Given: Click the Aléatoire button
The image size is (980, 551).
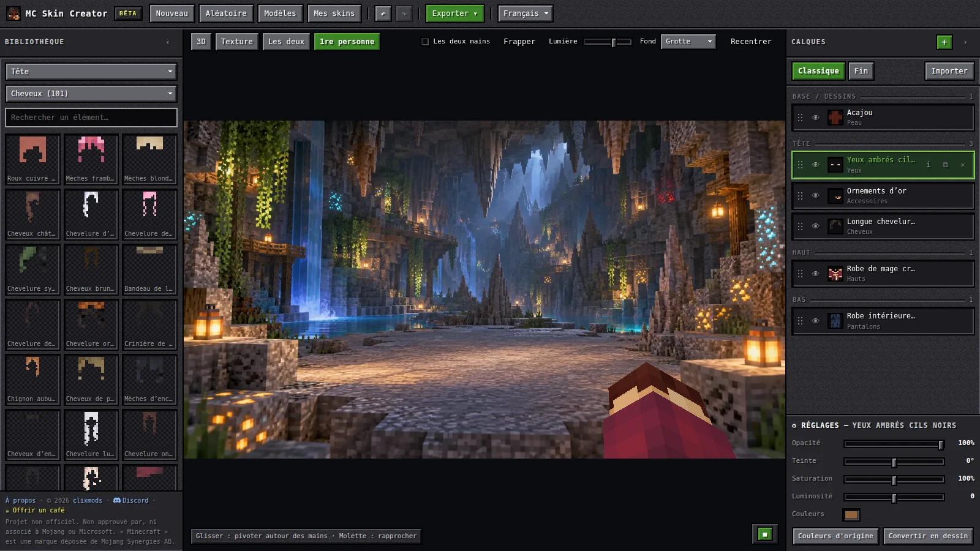Looking at the screenshot, I should (x=226, y=13).
